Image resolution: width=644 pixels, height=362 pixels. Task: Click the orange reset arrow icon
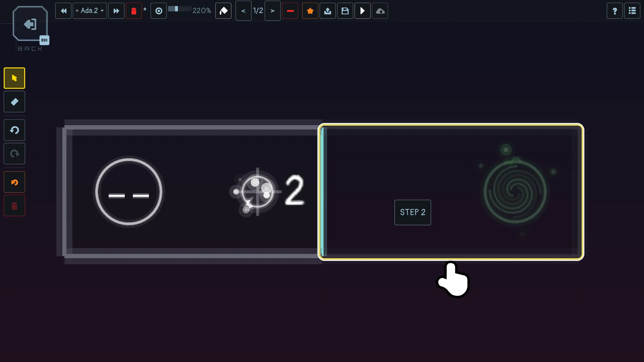(x=14, y=182)
